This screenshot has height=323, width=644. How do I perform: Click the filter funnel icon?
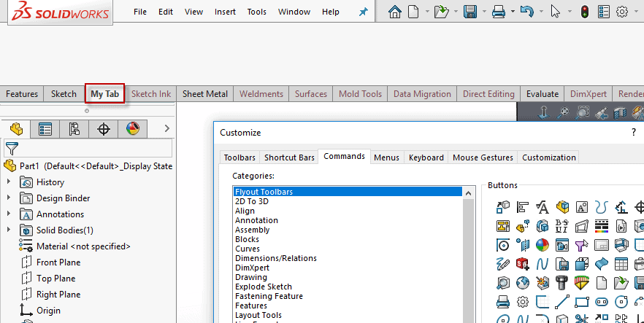(12, 148)
